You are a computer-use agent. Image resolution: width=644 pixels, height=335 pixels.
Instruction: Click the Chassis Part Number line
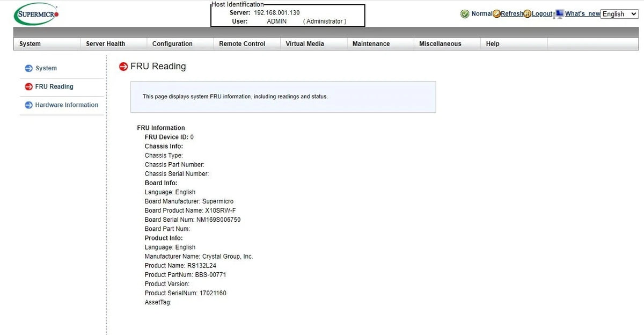tap(174, 165)
